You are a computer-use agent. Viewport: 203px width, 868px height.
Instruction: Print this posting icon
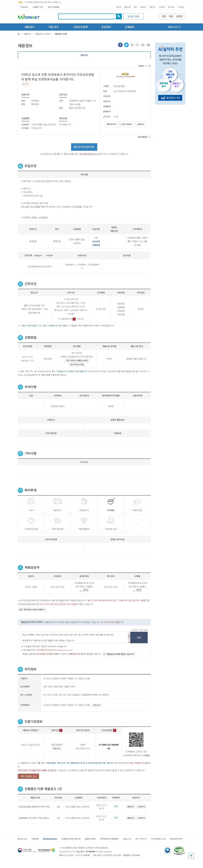[148, 45]
